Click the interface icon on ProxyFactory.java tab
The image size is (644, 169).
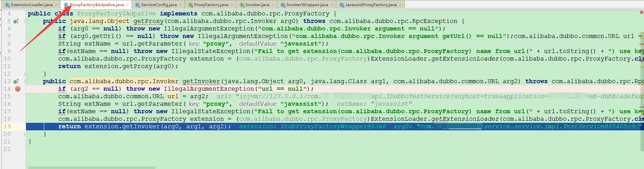click(x=190, y=5)
